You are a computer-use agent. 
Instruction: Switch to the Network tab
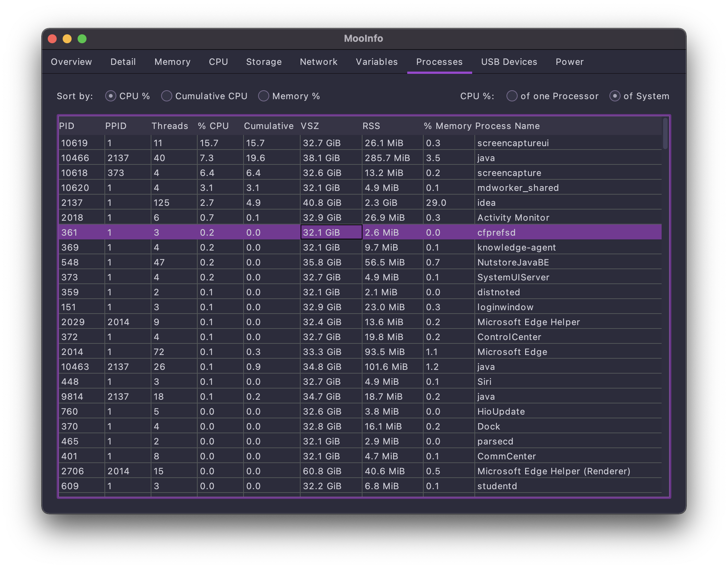(x=318, y=62)
